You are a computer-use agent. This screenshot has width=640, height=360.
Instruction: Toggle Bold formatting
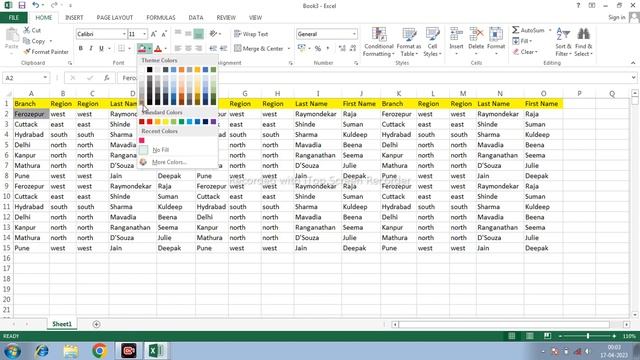point(81,49)
